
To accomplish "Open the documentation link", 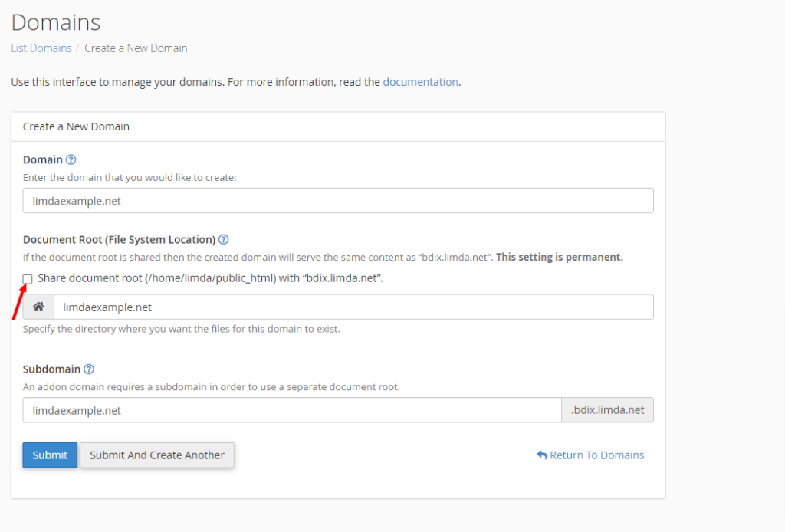I will [420, 82].
